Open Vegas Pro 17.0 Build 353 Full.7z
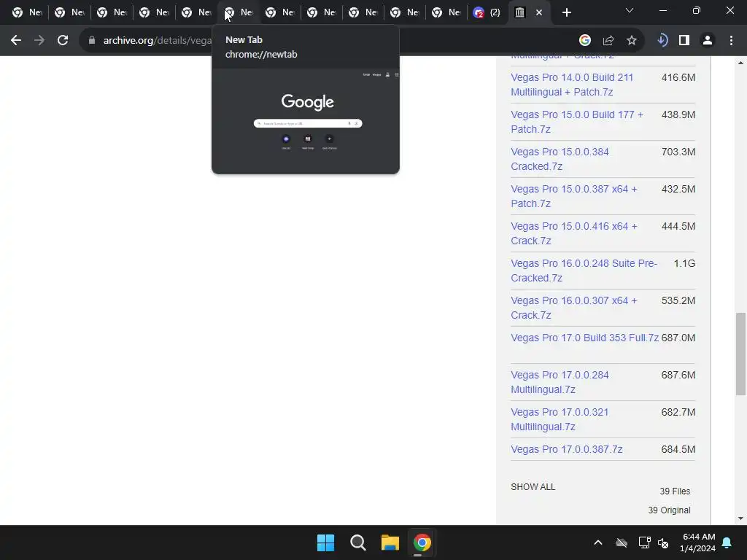The height and width of the screenshot is (560, 747). 584,338
